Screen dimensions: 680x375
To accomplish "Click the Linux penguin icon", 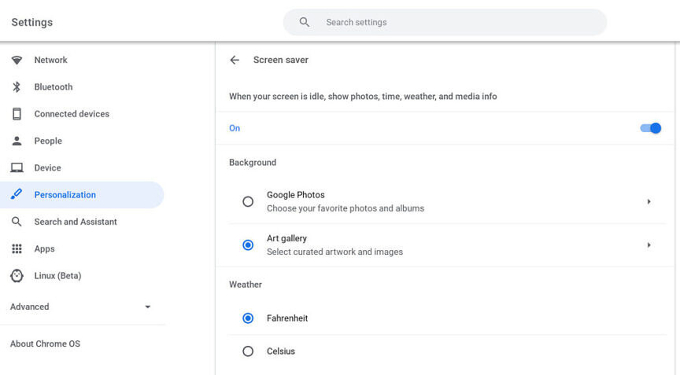I will 16,276.
